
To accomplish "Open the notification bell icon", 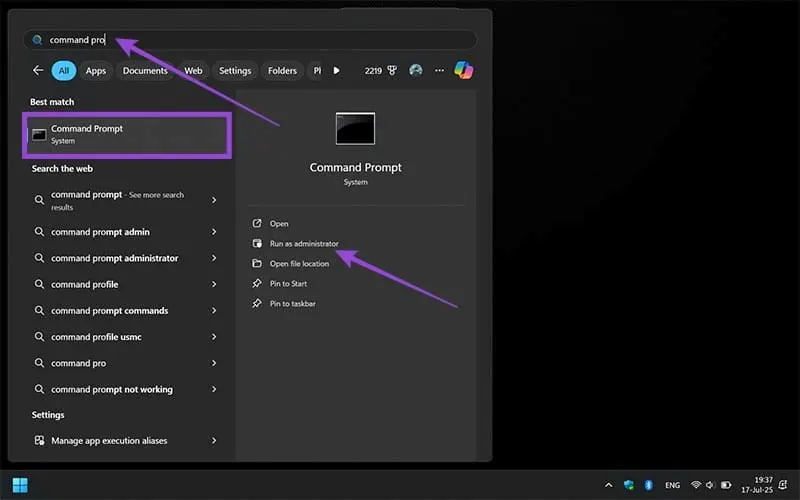I will [783, 485].
